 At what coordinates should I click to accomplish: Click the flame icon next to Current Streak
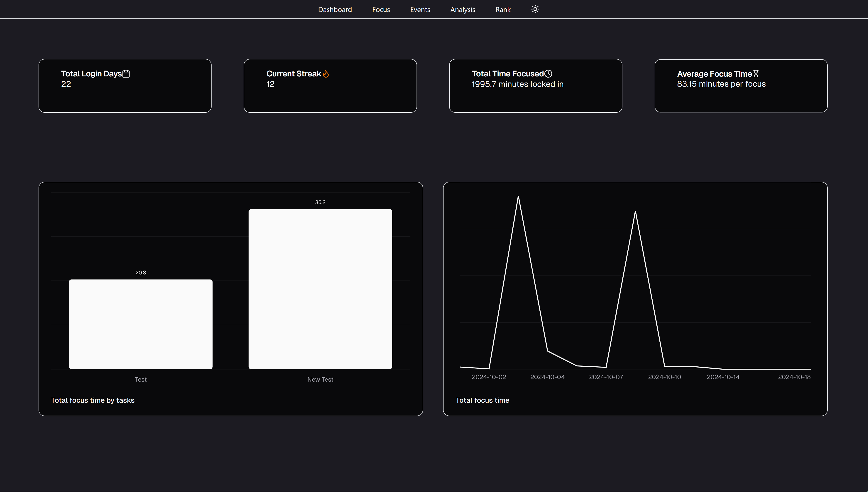click(326, 74)
